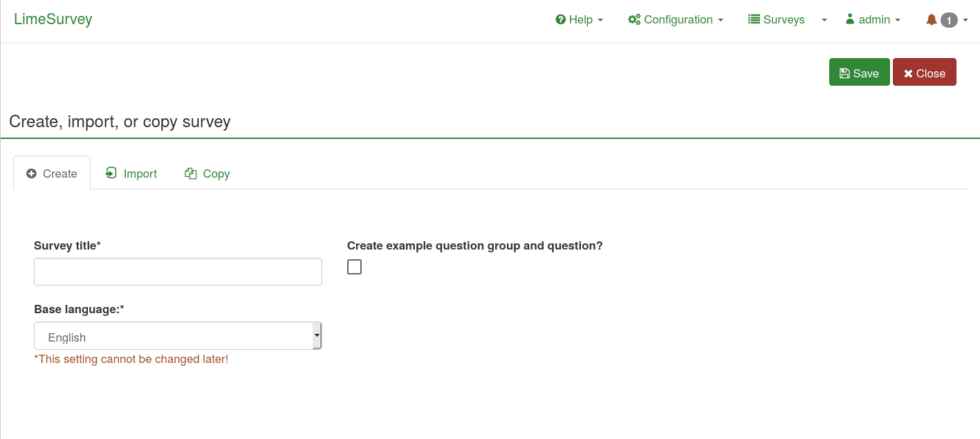Viewport: 980px width, 439px height.
Task: Open the Base language dropdown
Action: pos(178,337)
